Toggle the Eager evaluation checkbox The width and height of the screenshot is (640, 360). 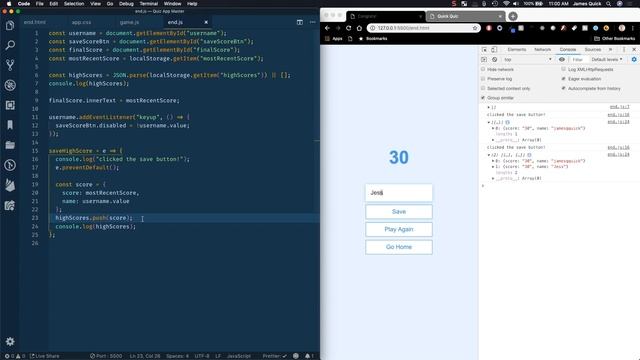coord(564,79)
